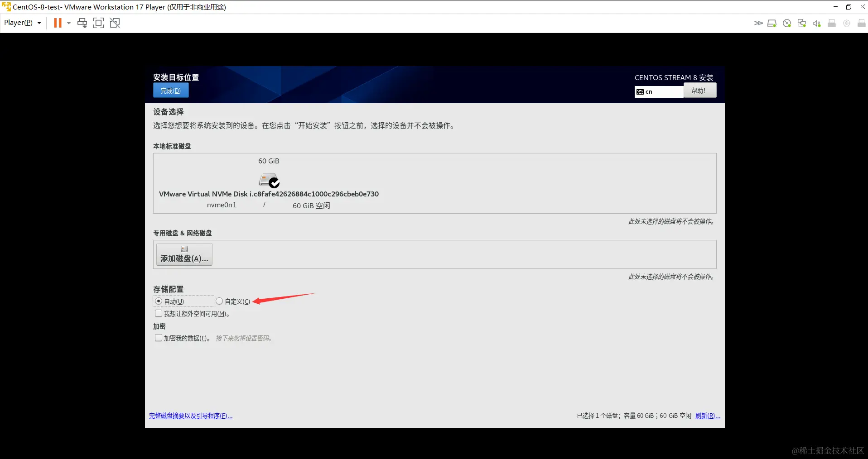Click the hard disk device status icon
This screenshot has height=459, width=868.
772,23
